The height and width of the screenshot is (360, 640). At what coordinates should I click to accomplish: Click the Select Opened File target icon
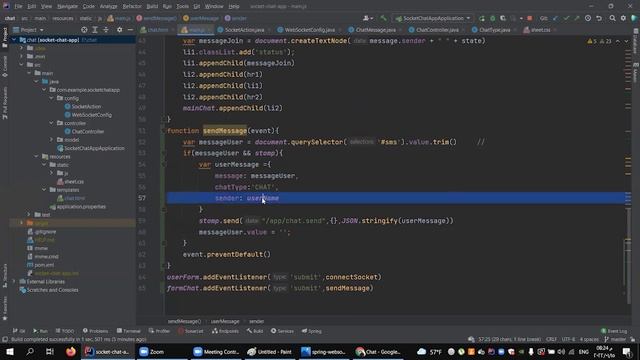[x=84, y=30]
